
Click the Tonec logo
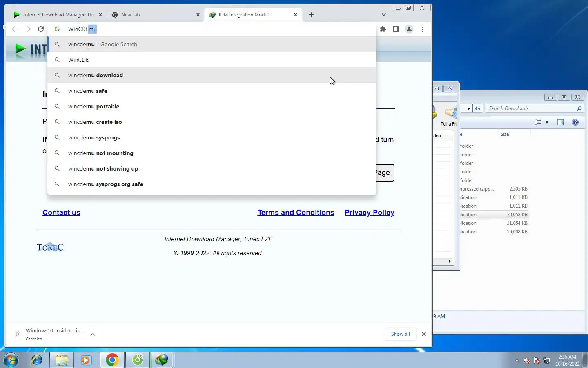click(x=50, y=247)
